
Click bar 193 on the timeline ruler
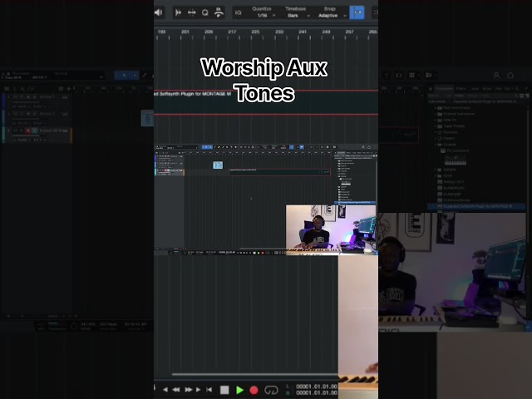click(161, 32)
